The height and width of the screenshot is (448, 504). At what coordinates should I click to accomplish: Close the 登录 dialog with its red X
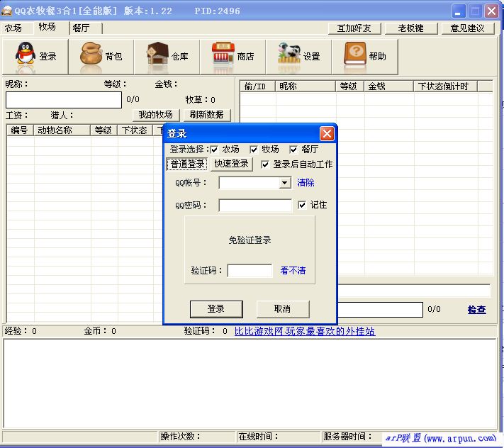327,133
